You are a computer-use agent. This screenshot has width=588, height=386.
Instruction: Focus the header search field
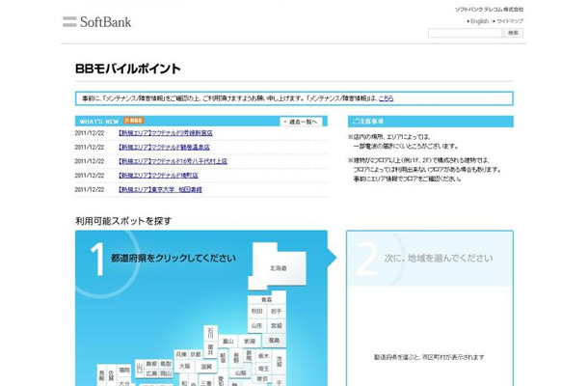pyautogui.click(x=465, y=33)
